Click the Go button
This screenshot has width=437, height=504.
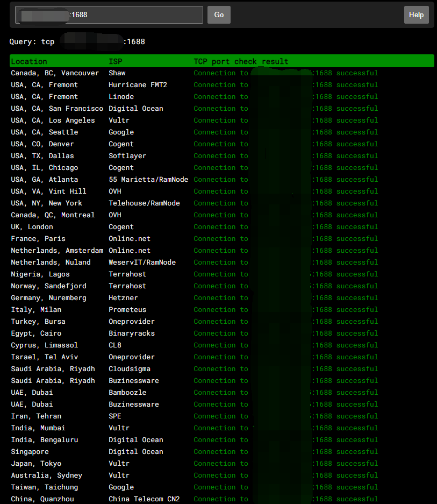coord(219,15)
